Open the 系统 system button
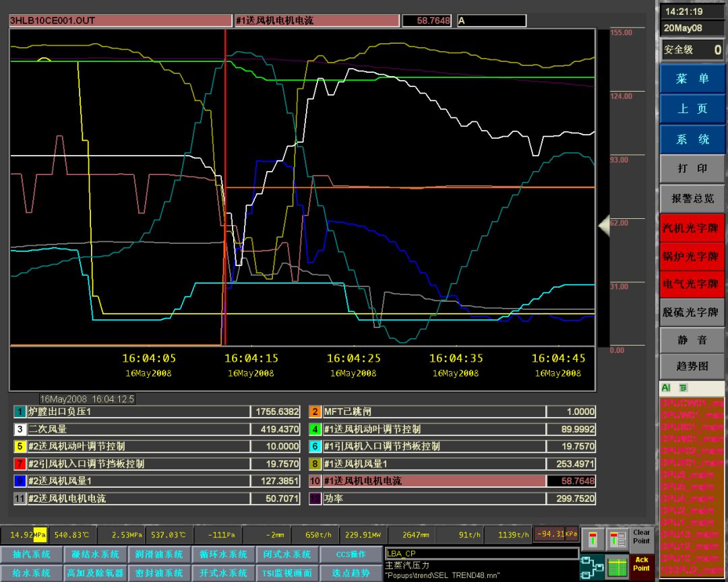Viewport: 728px width, 582px height. [692, 139]
